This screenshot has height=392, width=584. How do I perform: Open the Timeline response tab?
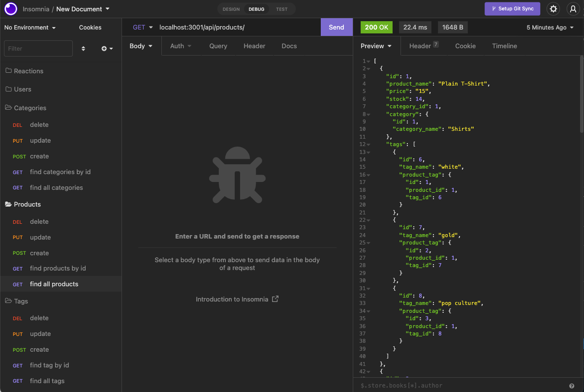[x=504, y=46]
